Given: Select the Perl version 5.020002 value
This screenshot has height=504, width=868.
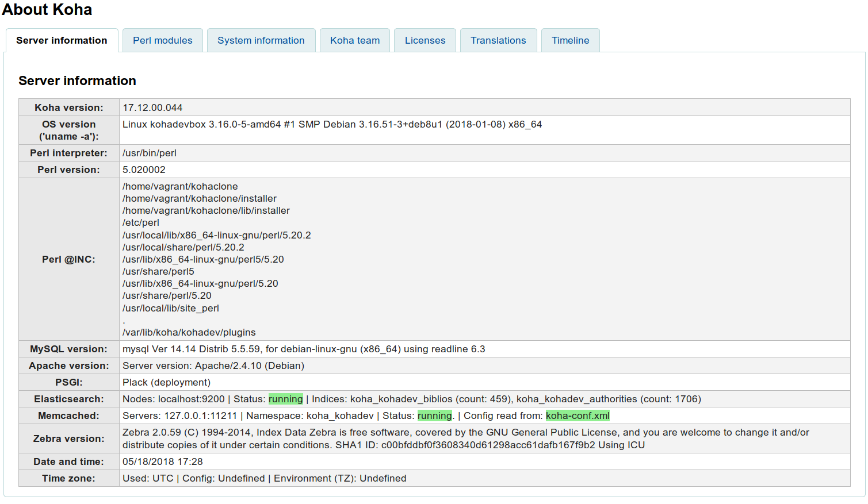Looking at the screenshot, I should [x=144, y=170].
